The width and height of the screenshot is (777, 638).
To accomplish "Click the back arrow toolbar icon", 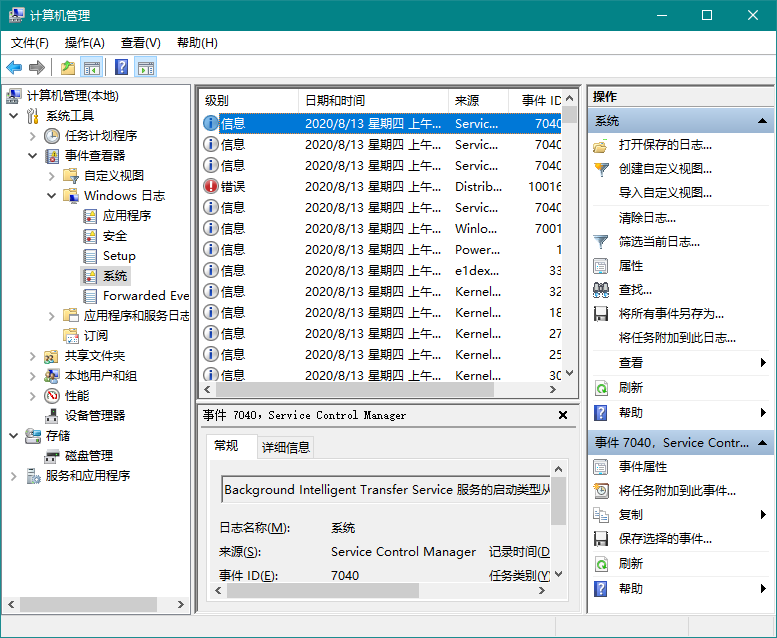I will [x=14, y=68].
